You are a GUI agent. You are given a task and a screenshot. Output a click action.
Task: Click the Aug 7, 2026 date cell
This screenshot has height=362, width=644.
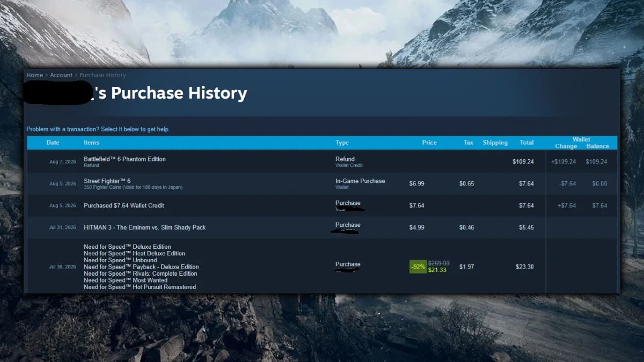coord(63,161)
